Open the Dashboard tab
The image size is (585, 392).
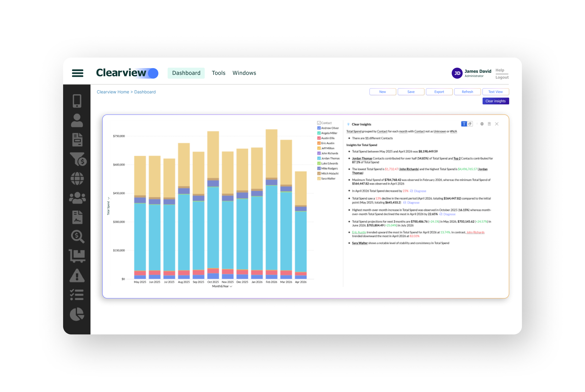point(186,73)
